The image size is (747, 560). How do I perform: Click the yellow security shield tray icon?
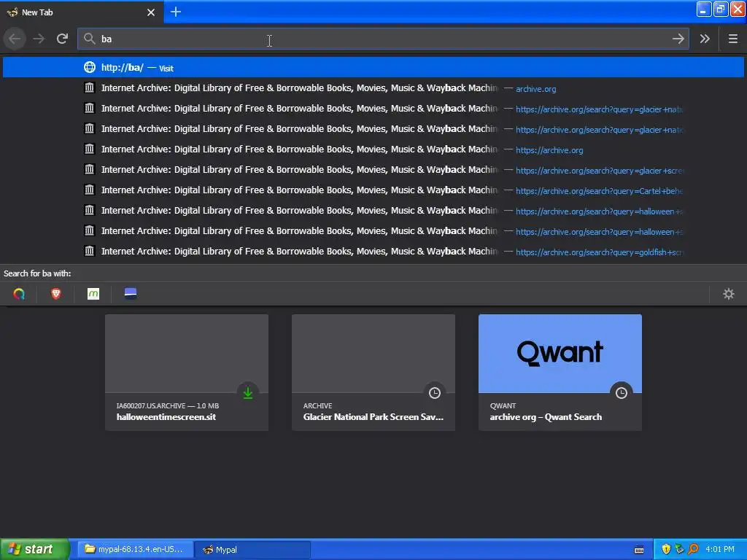[x=666, y=550]
